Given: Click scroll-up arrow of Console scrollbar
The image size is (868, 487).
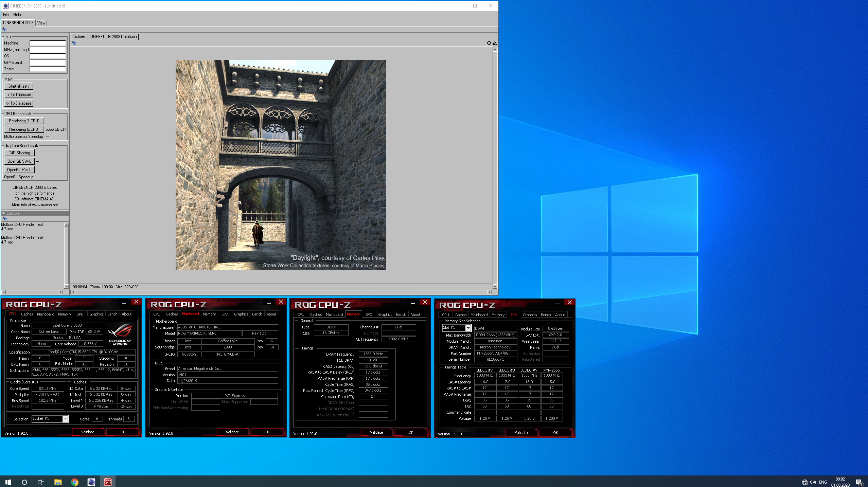Looking at the screenshot, I should pyautogui.click(x=66, y=225).
